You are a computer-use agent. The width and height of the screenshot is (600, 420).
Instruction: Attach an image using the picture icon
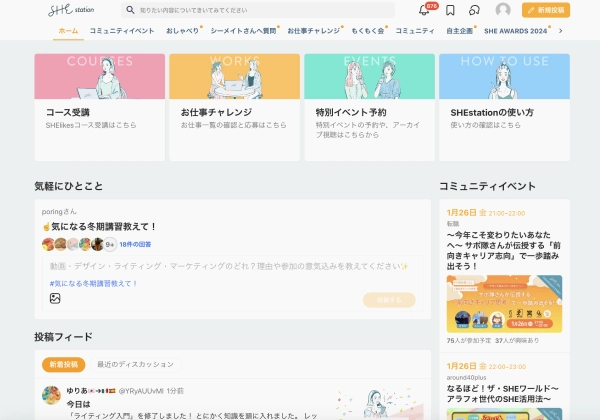point(56,298)
